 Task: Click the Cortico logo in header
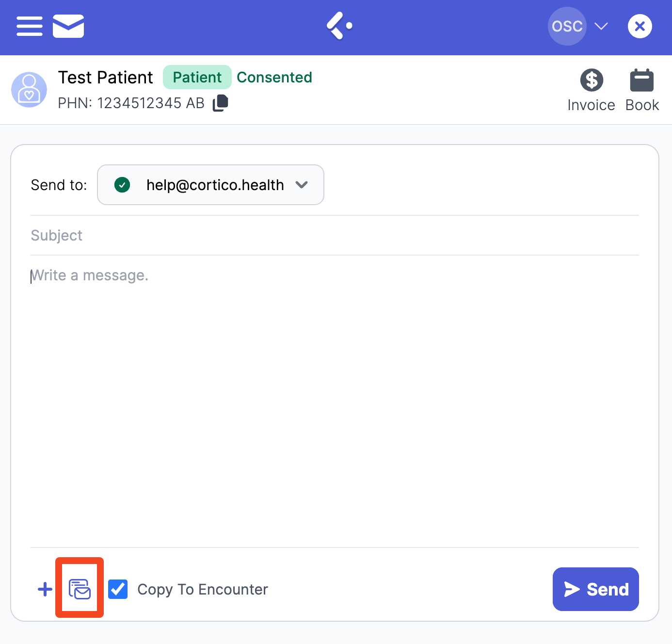[x=339, y=26]
